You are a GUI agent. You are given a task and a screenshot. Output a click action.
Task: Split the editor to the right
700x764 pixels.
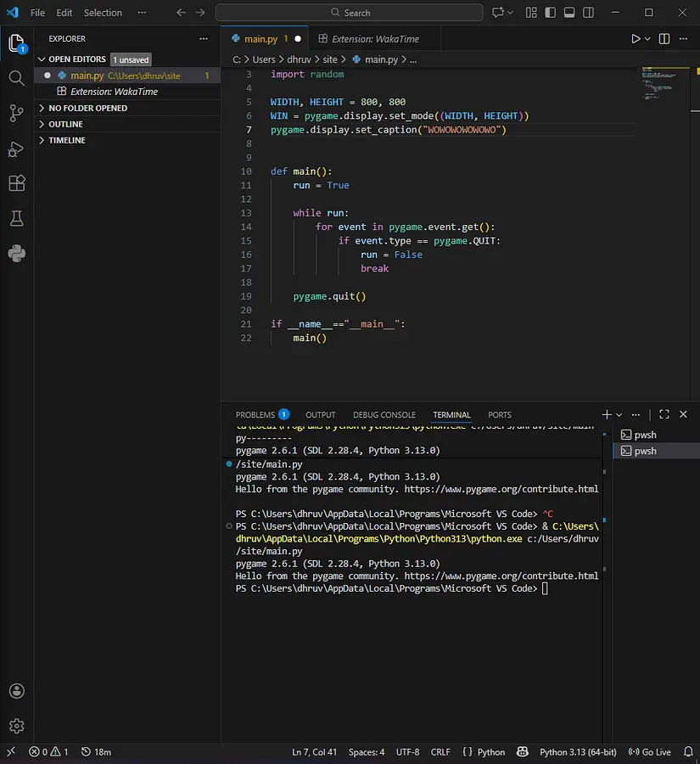664,39
